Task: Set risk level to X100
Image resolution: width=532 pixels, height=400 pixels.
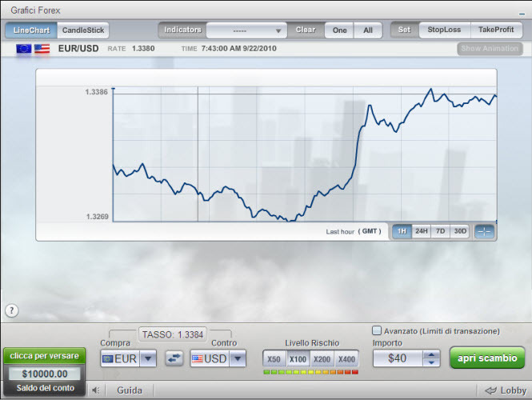Action: click(298, 359)
